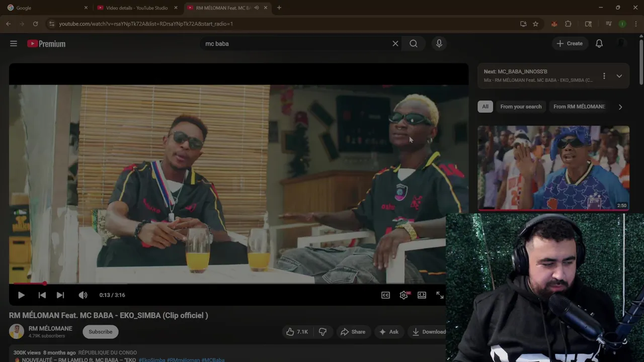644x362 pixels.
Task: Close the YouTube Studio tab
Action: 175,8
